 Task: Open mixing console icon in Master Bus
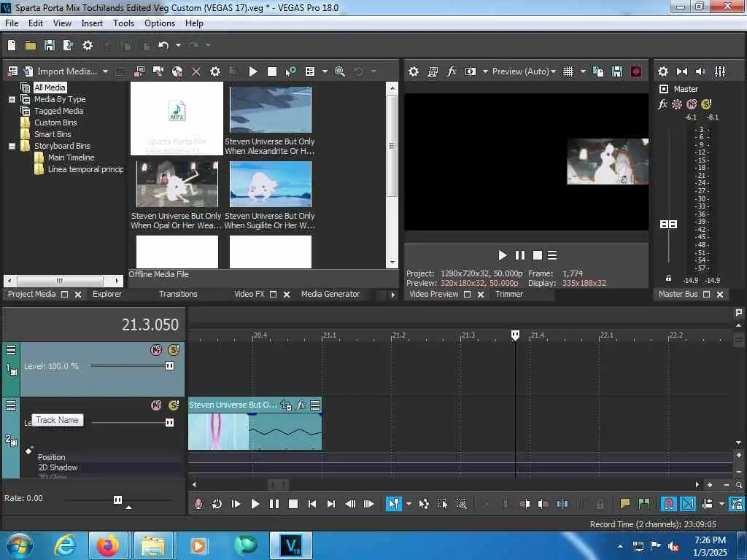[720, 71]
